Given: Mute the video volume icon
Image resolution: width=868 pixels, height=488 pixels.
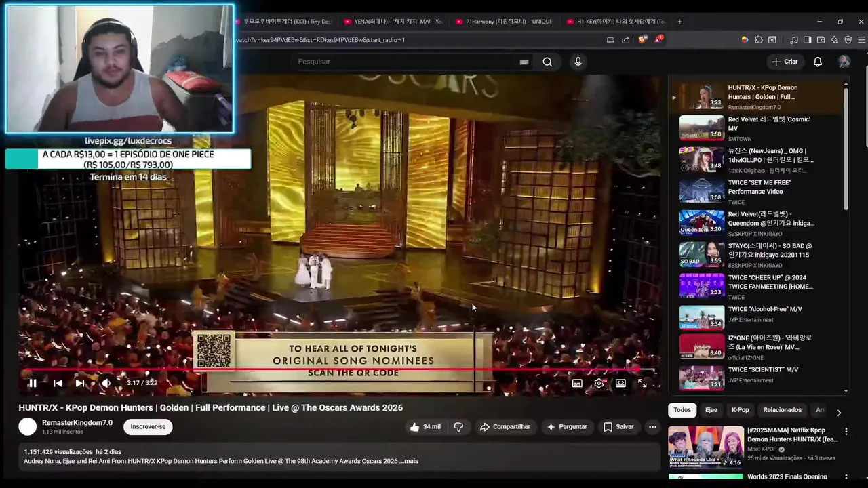Looking at the screenshot, I should (106, 383).
